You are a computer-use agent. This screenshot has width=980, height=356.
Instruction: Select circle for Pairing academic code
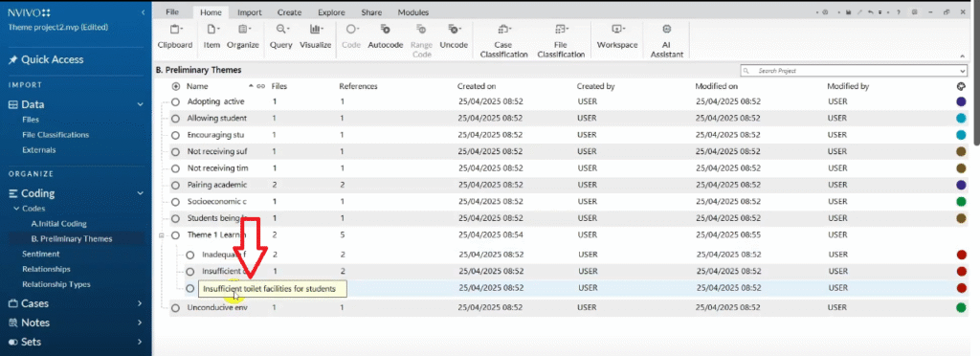pos(176,185)
